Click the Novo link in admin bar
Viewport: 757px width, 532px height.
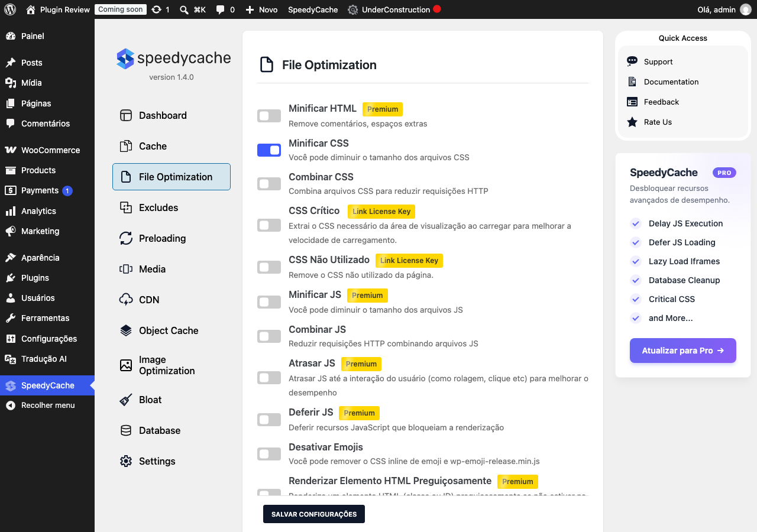click(261, 9)
